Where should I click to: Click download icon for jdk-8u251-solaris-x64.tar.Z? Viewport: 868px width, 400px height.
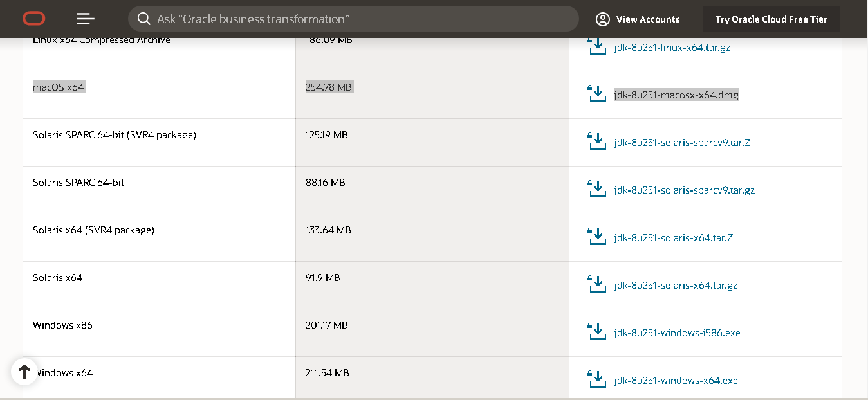coord(597,237)
